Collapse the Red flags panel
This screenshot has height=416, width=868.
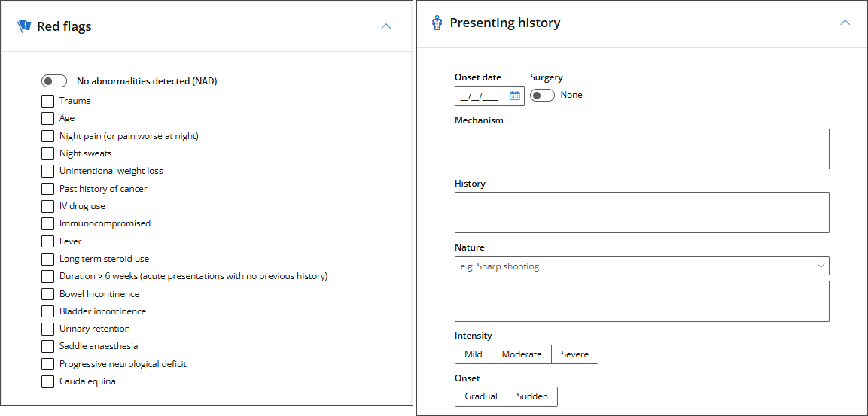[386, 26]
